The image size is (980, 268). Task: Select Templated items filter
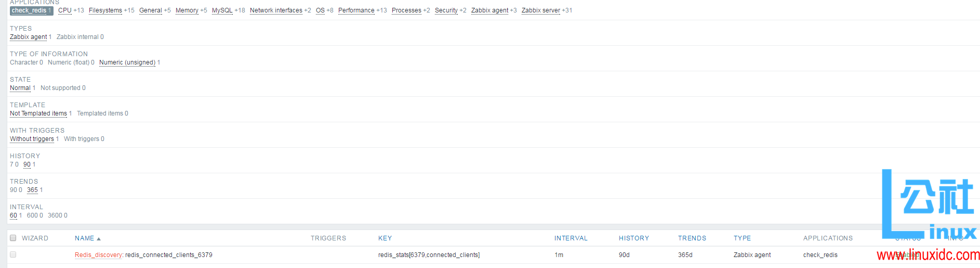click(x=100, y=113)
